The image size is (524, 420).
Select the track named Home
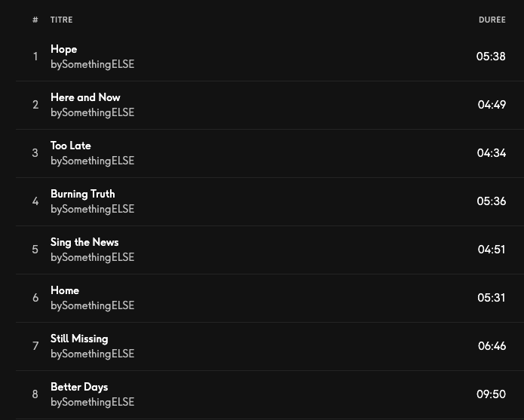(65, 290)
